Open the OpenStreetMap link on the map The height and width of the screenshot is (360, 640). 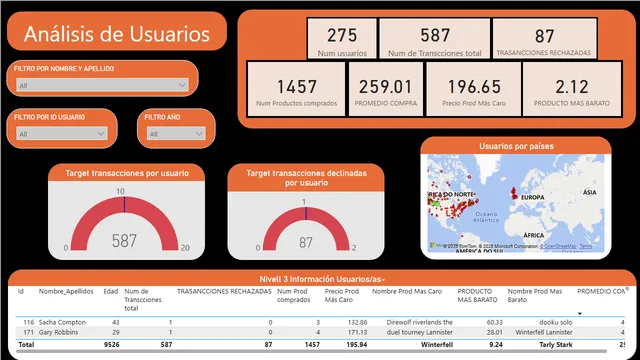(558, 246)
